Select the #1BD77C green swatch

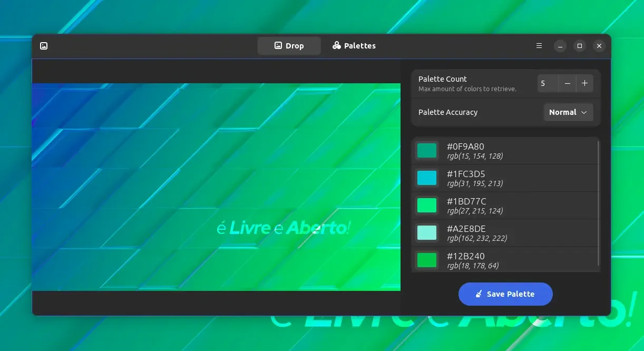coord(427,206)
